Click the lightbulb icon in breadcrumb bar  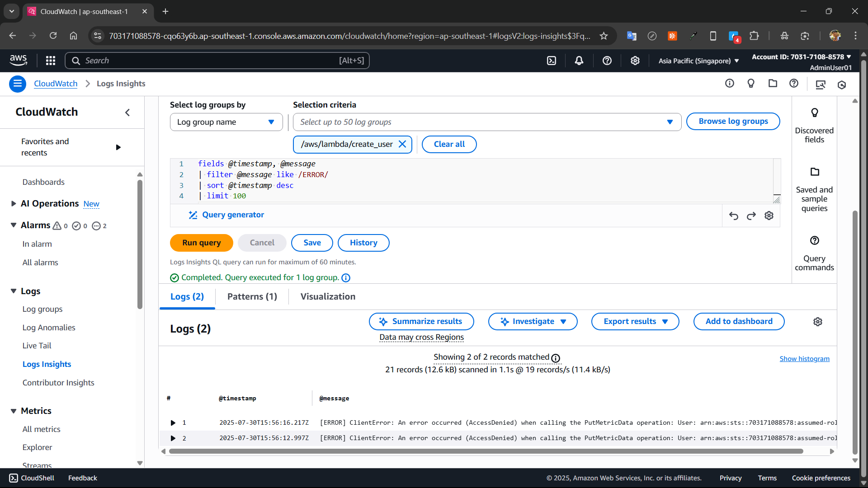[751, 83]
